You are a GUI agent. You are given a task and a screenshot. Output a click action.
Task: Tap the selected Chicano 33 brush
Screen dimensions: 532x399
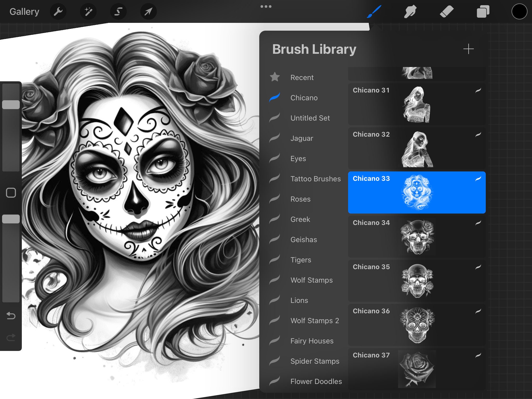tap(417, 192)
